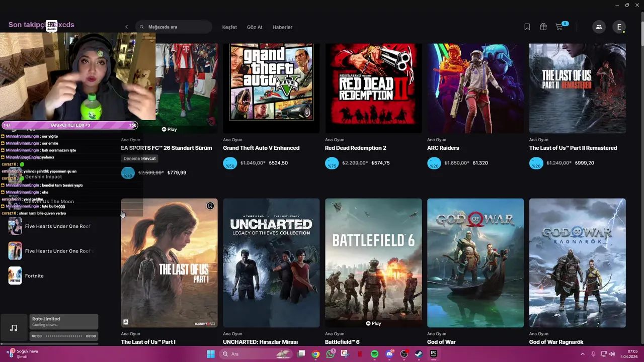
Task: Open the wishlist bookmark icon in header
Action: coord(527,27)
